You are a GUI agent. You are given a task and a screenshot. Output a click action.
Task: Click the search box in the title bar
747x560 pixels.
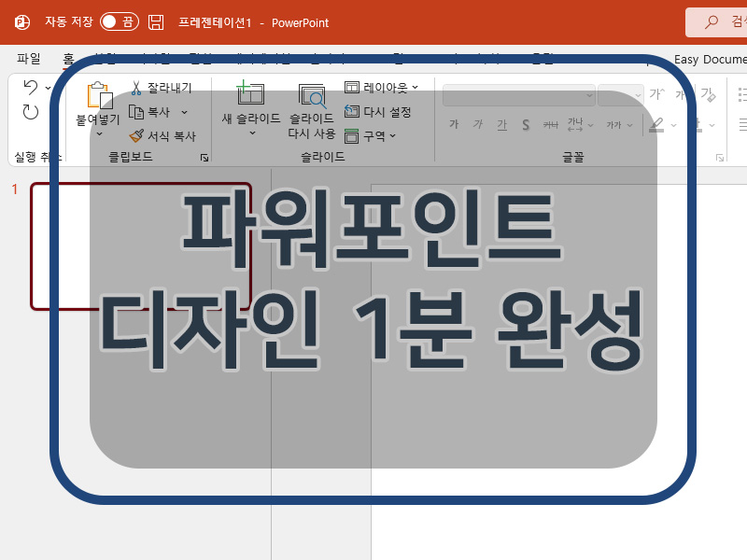(716, 21)
